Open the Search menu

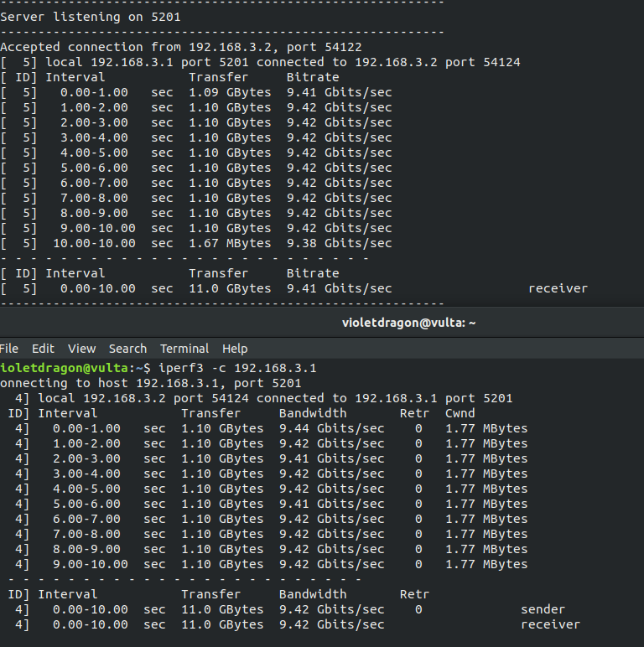point(127,349)
